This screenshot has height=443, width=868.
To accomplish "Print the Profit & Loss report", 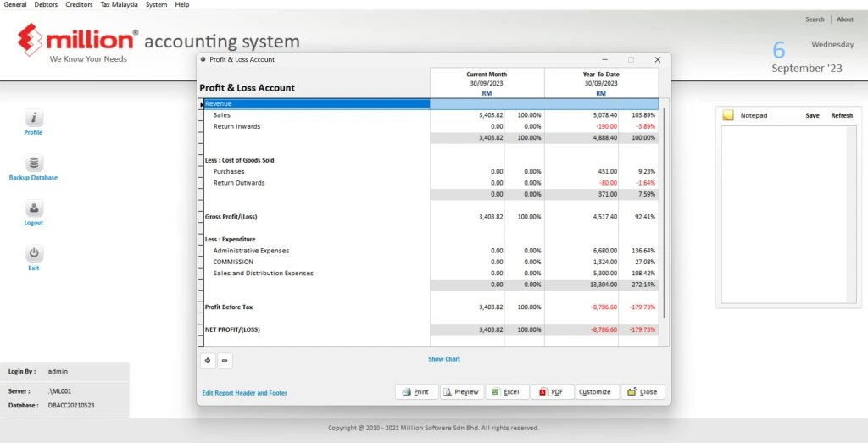I will pos(416,392).
